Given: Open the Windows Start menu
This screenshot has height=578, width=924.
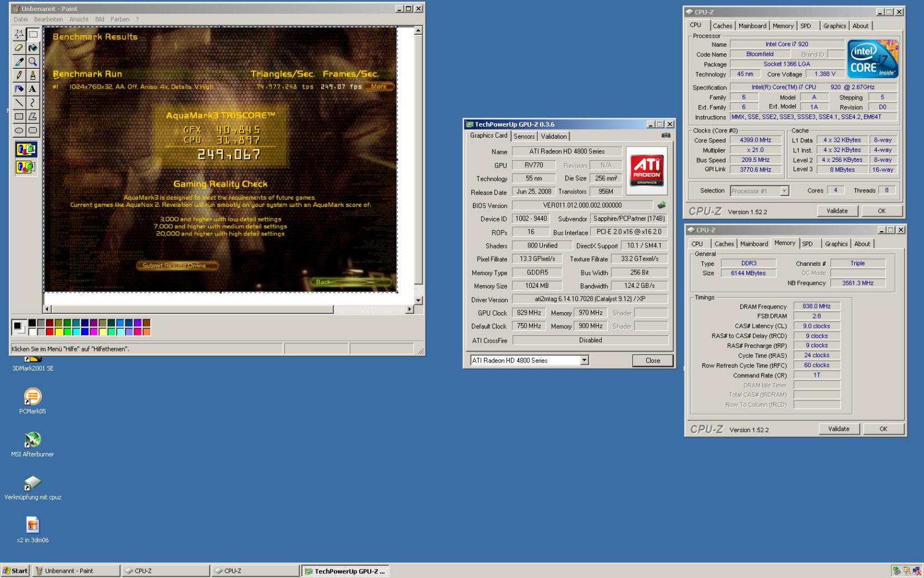Looking at the screenshot, I should coord(15,570).
